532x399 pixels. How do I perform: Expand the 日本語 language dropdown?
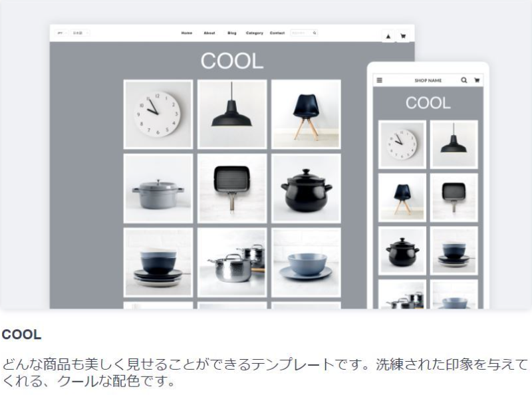coord(80,33)
